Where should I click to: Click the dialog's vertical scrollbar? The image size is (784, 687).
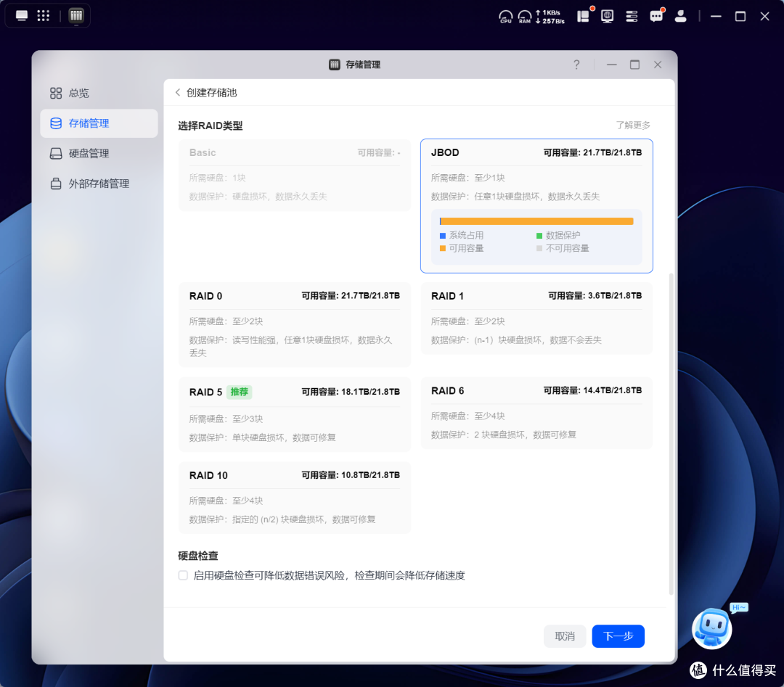tap(671, 434)
